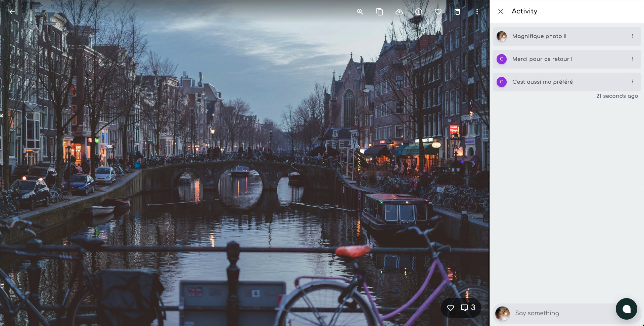Click the purple C avatar beside 'C'est aussi ma préféré'
644x326 pixels.
tap(502, 82)
